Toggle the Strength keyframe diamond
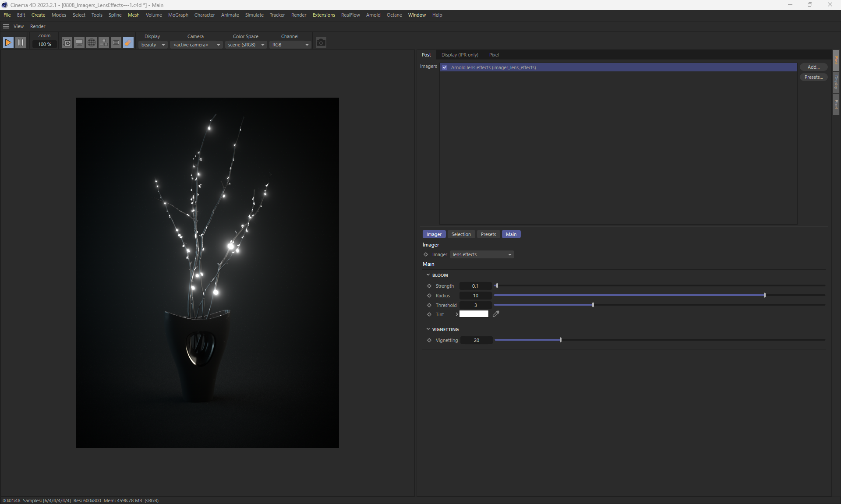This screenshot has width=841, height=504. pyautogui.click(x=429, y=286)
